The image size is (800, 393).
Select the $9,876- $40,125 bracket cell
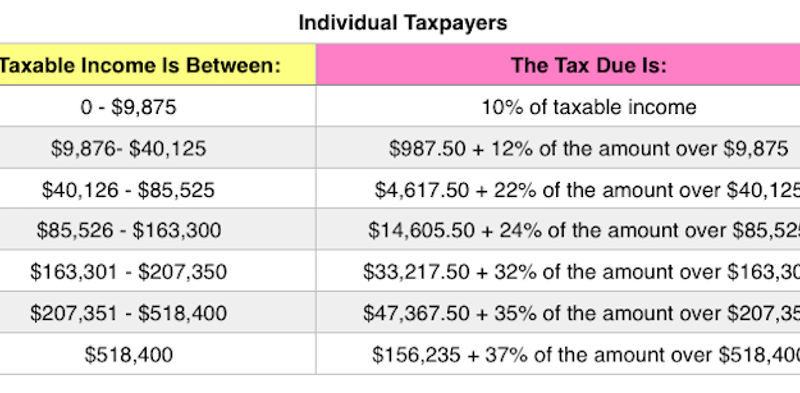point(158,148)
